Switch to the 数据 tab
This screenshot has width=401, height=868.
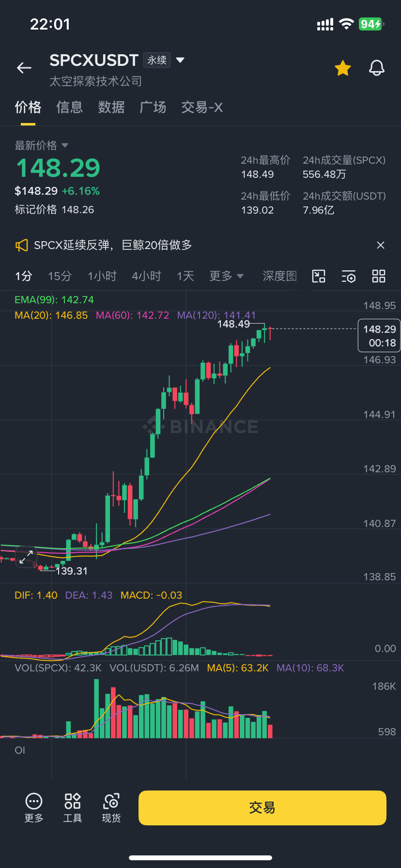pos(111,107)
